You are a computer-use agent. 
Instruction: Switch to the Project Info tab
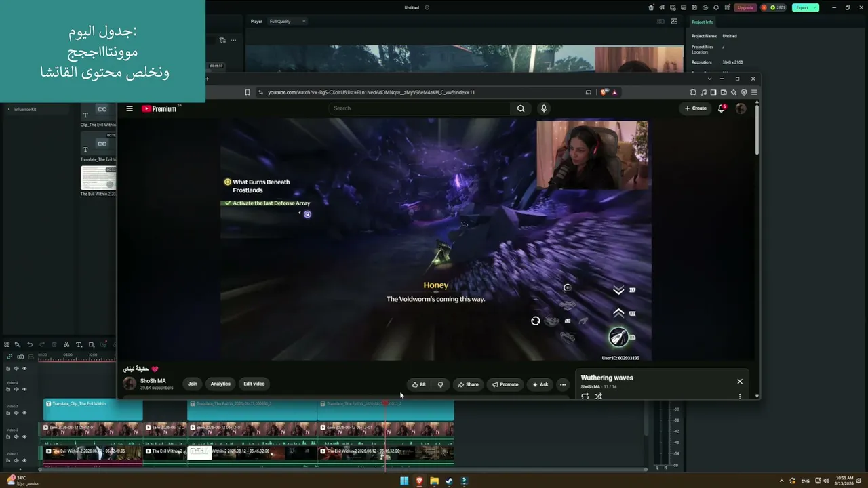(703, 22)
